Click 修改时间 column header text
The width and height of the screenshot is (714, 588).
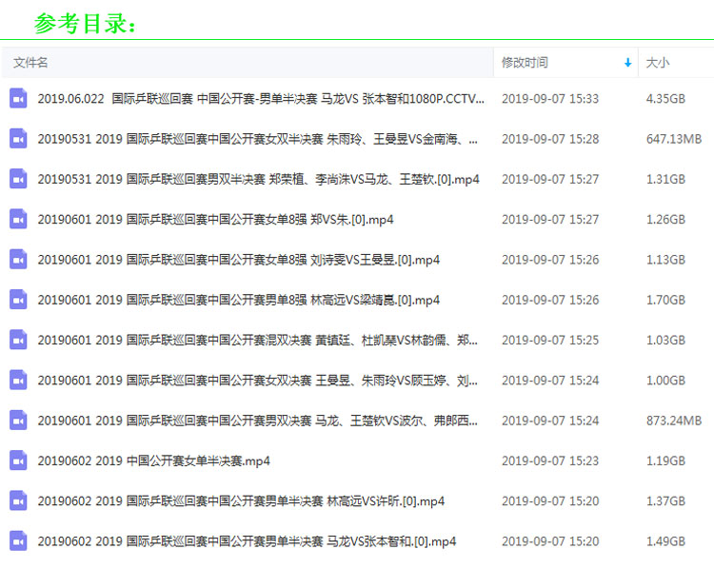(x=525, y=63)
